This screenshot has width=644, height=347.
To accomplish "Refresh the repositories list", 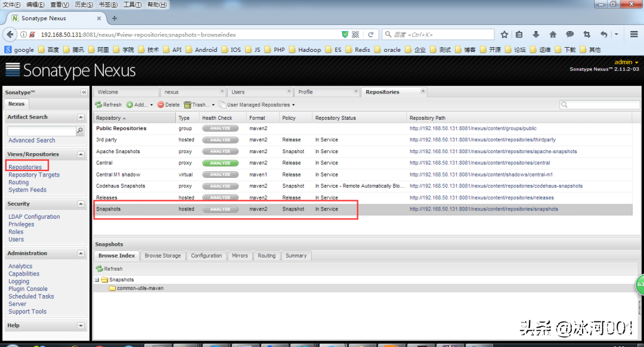I will tap(109, 105).
